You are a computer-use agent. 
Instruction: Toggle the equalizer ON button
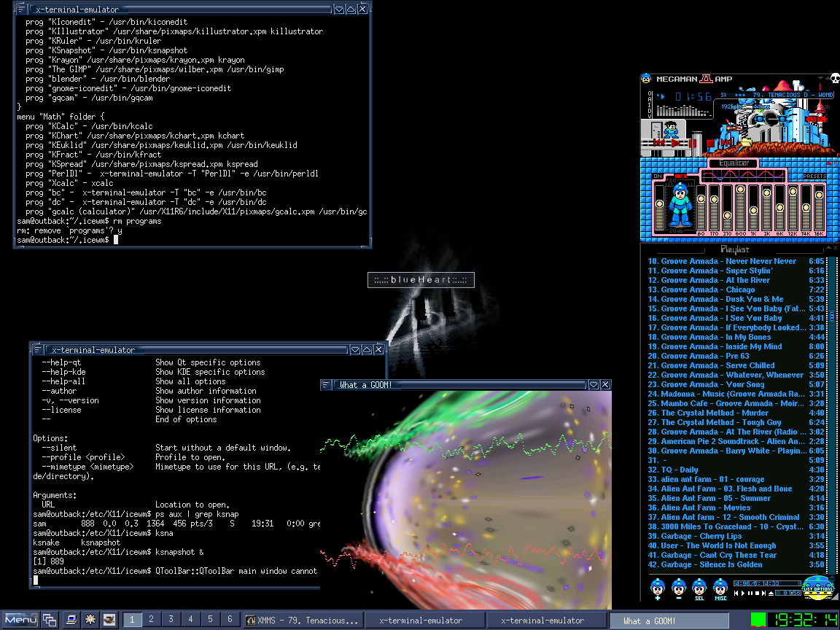[x=658, y=176]
